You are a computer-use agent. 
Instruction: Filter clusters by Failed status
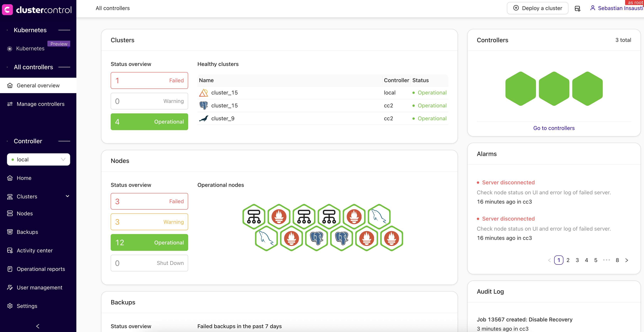[149, 81]
